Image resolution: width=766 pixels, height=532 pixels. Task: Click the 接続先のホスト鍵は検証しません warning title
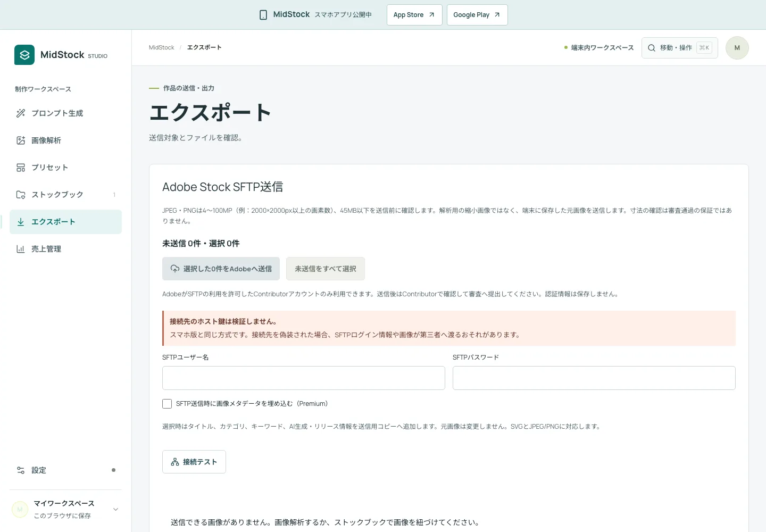(223, 321)
